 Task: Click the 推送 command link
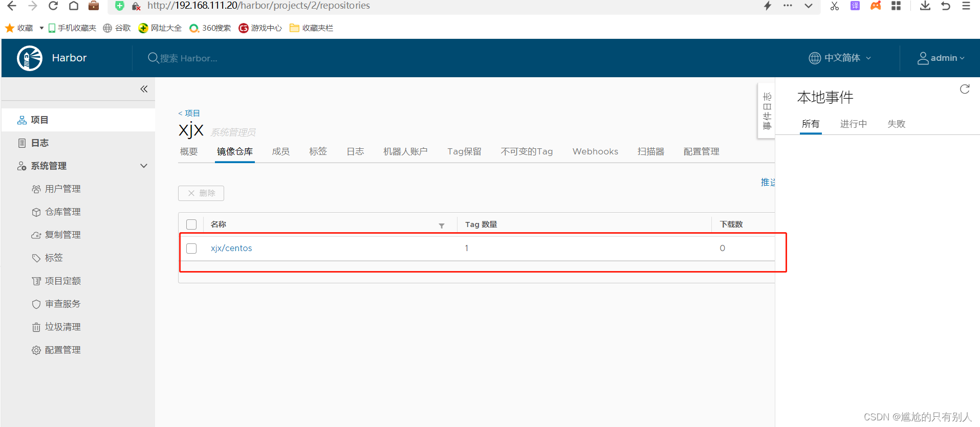tap(768, 182)
